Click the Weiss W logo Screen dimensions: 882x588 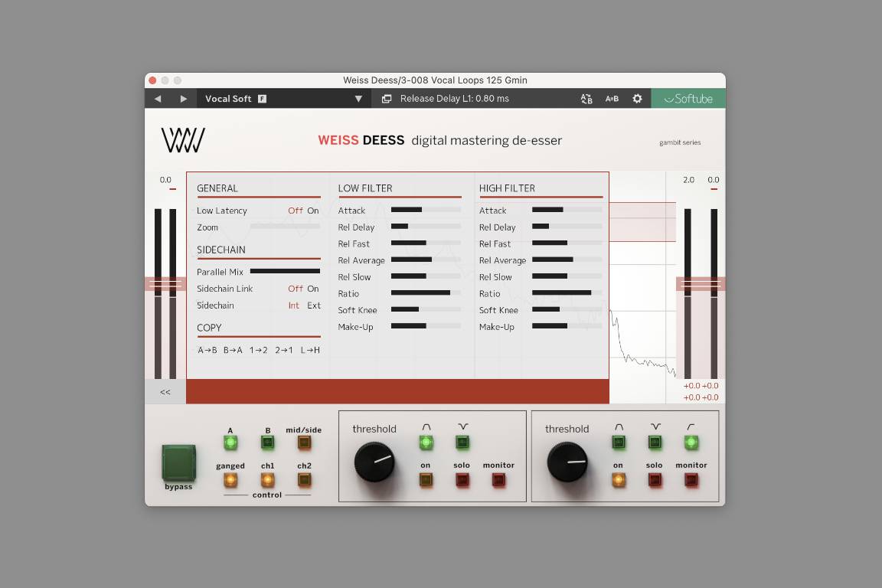184,140
